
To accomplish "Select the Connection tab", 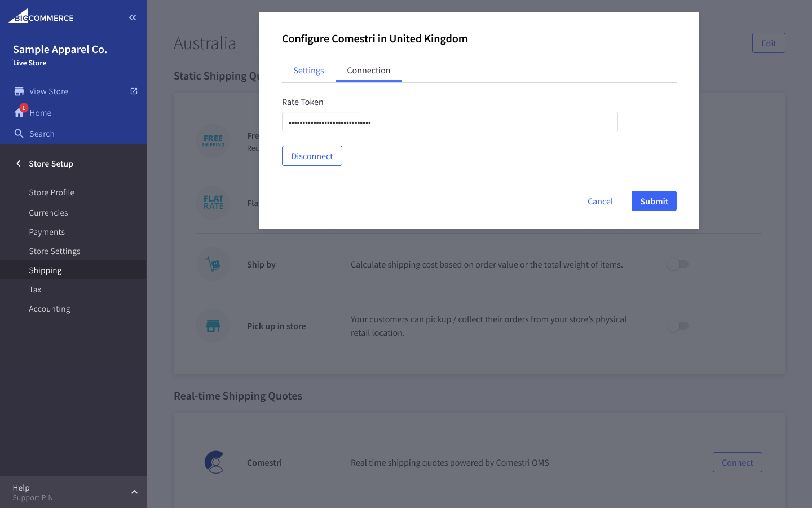I will coord(369,71).
